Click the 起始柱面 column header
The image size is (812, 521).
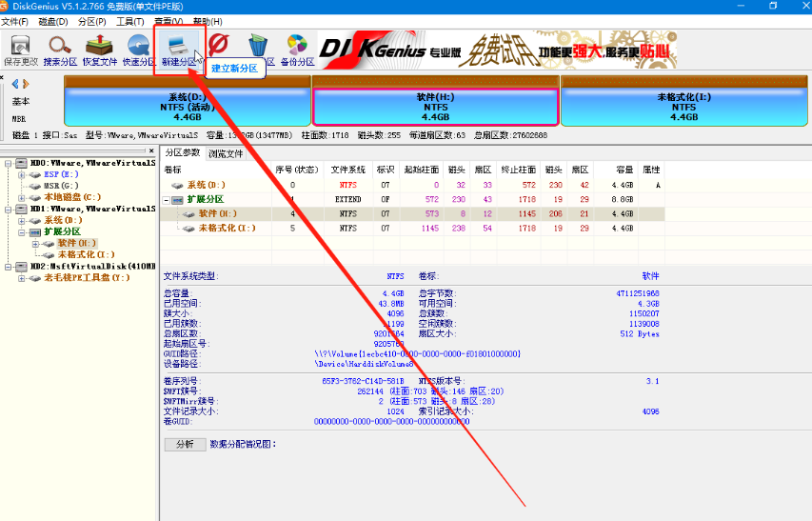pos(421,170)
